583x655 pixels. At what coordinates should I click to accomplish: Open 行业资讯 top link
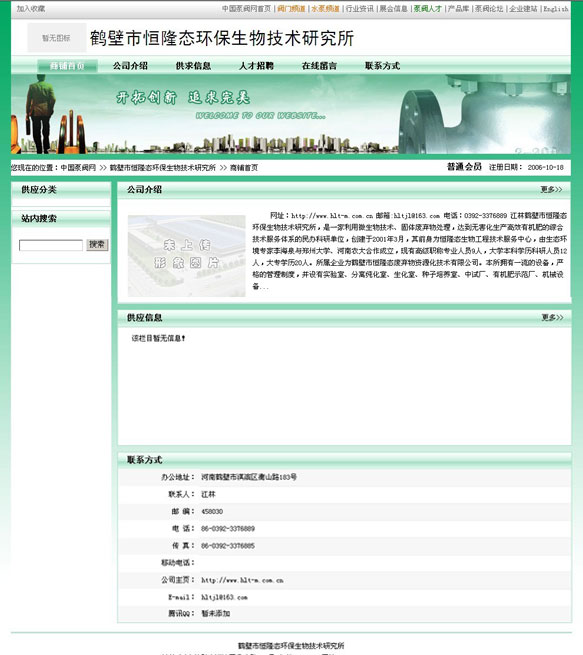[x=360, y=8]
